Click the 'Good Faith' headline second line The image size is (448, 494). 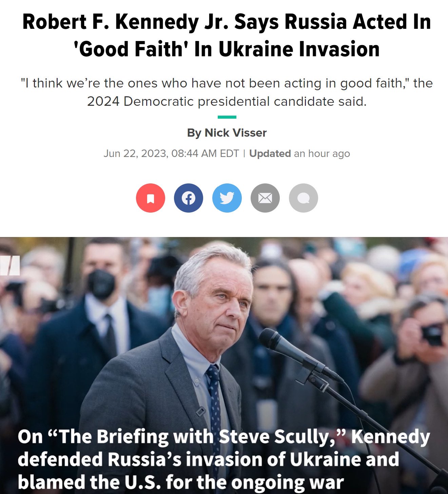point(227,49)
